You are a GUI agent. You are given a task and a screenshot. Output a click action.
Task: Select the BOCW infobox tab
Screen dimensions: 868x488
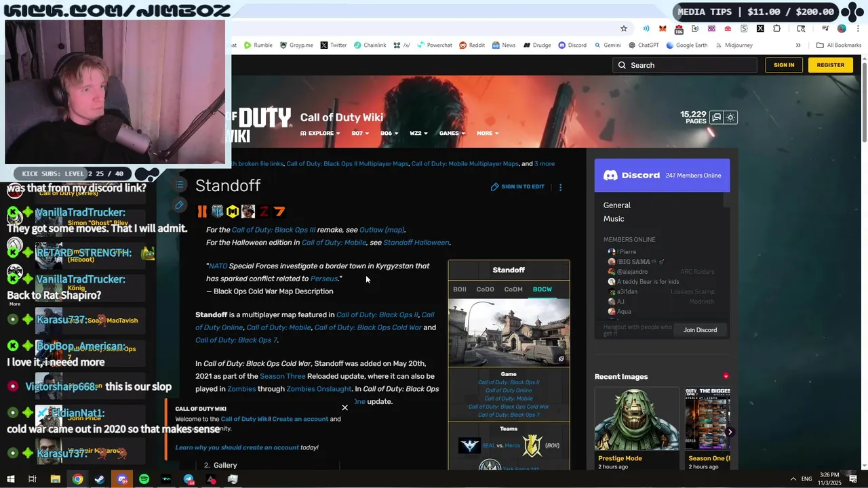542,289
